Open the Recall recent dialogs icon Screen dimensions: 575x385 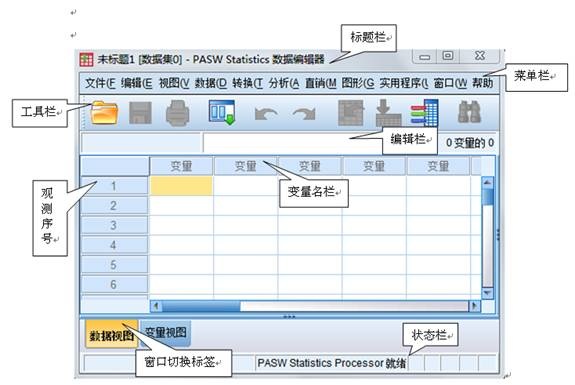[222, 112]
